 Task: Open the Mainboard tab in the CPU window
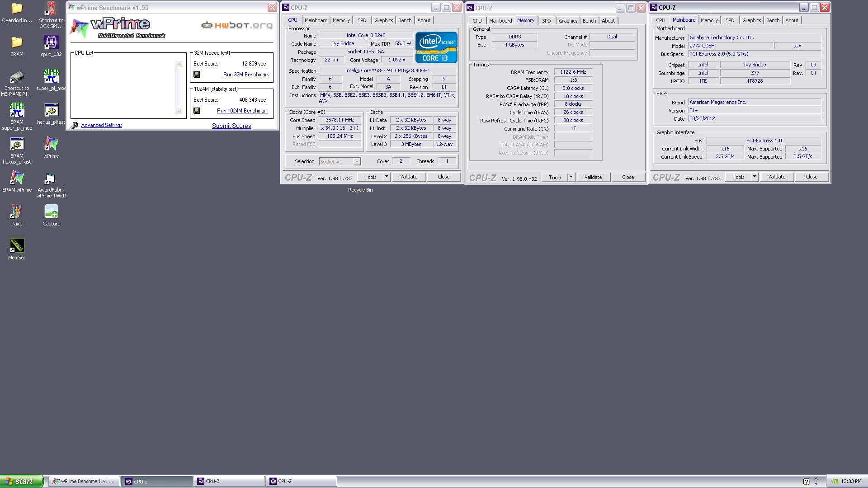[316, 20]
